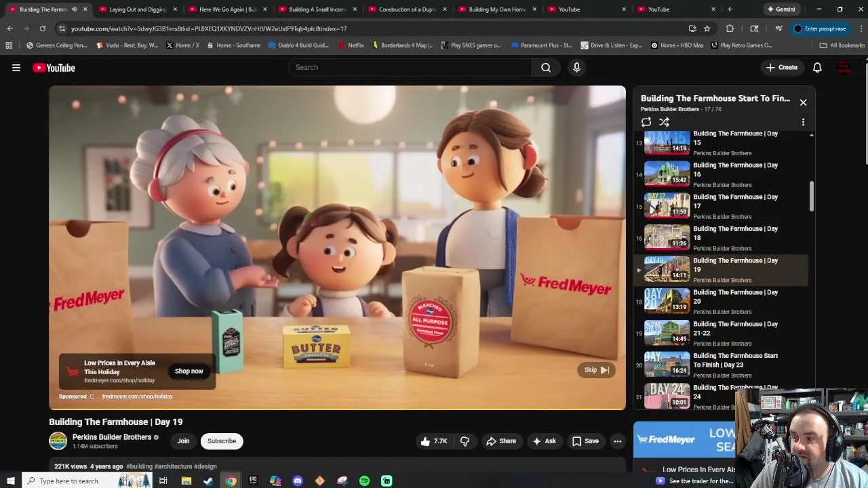Screen dimensions: 868x488
Task: Open Perkins Builder Brothers channel avatar
Action: coord(58,441)
